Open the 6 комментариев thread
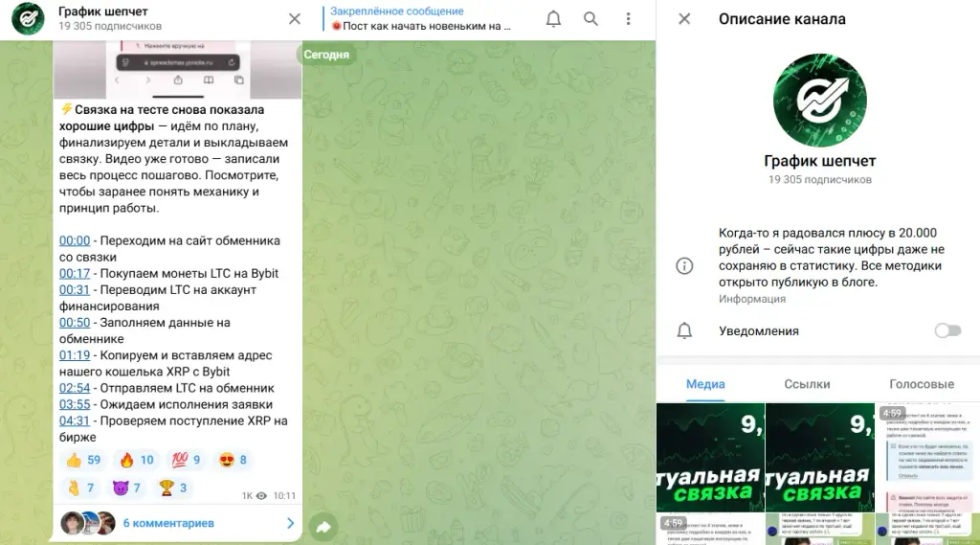 177,523
